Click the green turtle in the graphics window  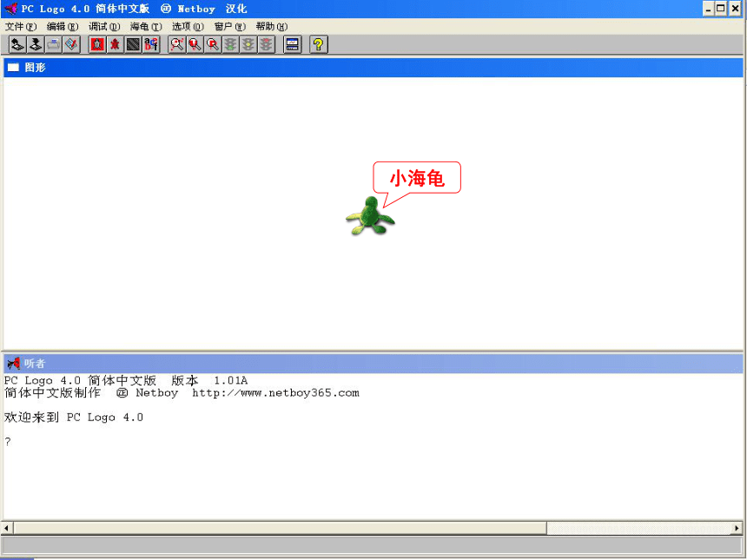[370, 216]
